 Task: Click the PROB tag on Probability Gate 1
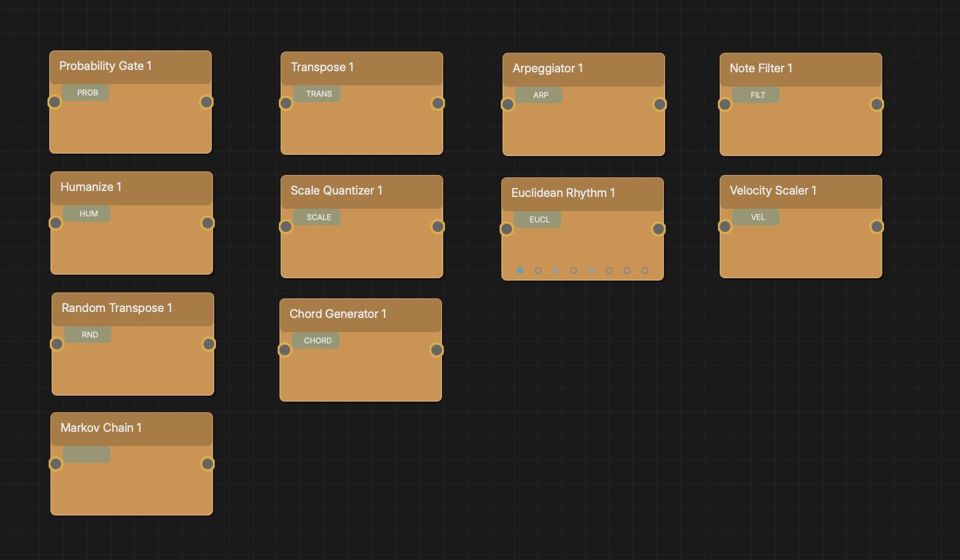(85, 93)
